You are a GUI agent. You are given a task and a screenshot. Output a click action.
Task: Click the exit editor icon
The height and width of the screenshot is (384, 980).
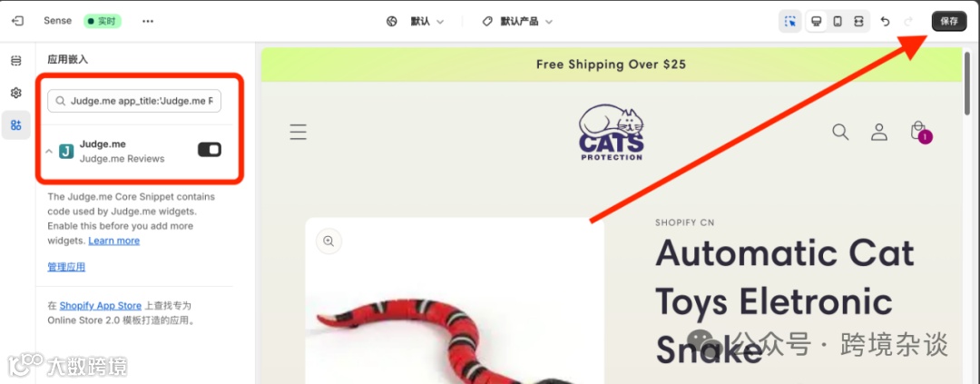pyautogui.click(x=17, y=21)
